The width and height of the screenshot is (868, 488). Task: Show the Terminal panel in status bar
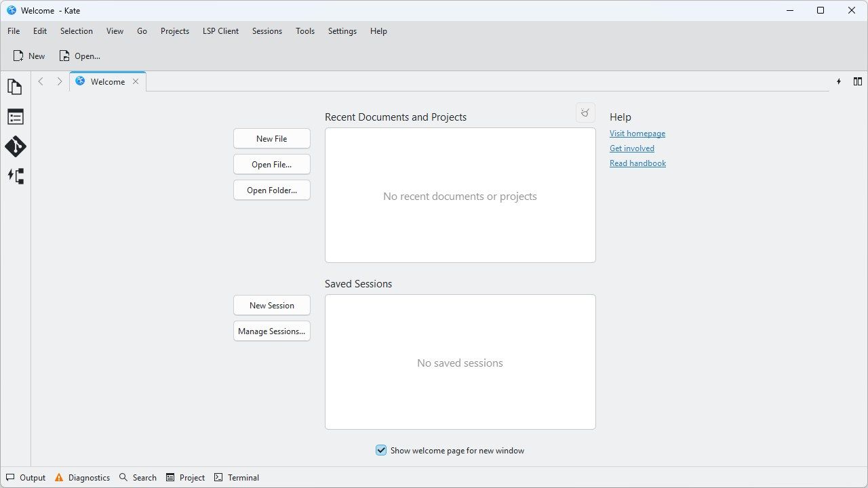[237, 477]
